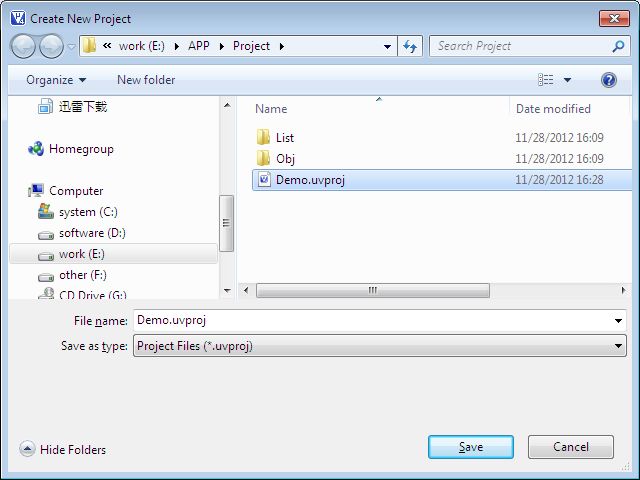Create a New folder
The image size is (640, 480).
[146, 80]
